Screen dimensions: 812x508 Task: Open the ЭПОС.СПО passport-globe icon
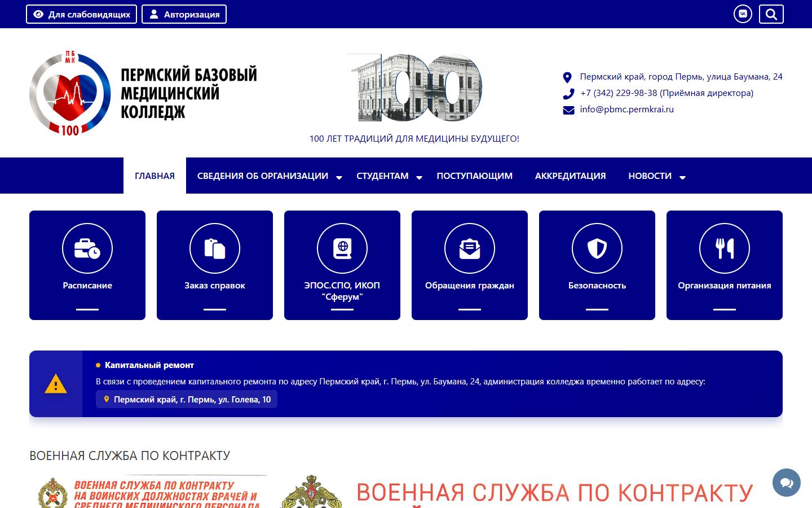[342, 248]
